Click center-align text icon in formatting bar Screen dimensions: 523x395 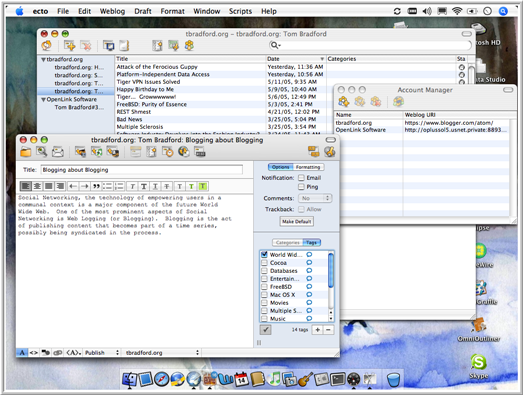(37, 186)
